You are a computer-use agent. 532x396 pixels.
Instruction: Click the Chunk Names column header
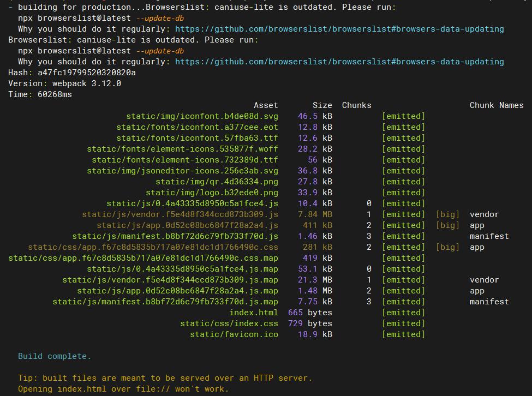497,105
